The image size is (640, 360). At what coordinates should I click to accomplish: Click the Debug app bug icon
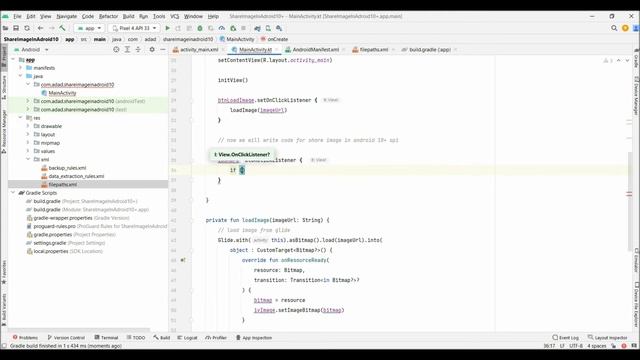coord(200,28)
